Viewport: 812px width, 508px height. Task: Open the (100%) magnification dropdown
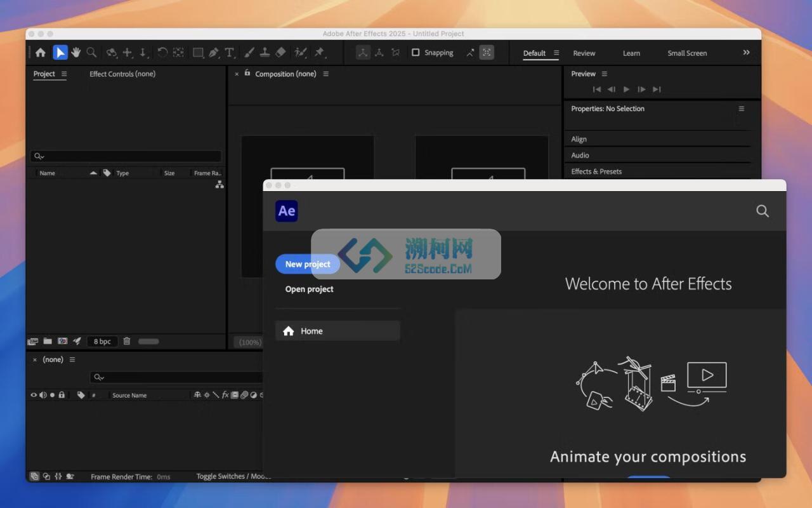tap(250, 342)
